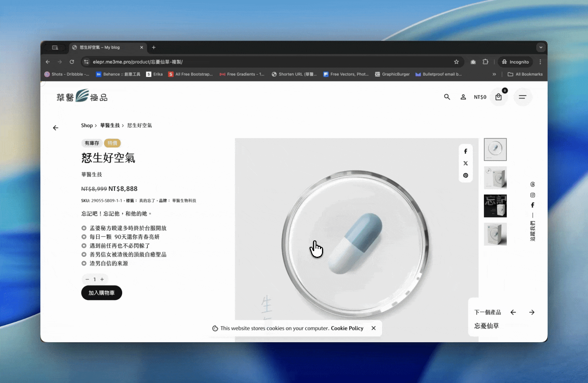Open Instagram link in follow-us sidebar
Viewport: 588px width, 383px height.
[532, 195]
